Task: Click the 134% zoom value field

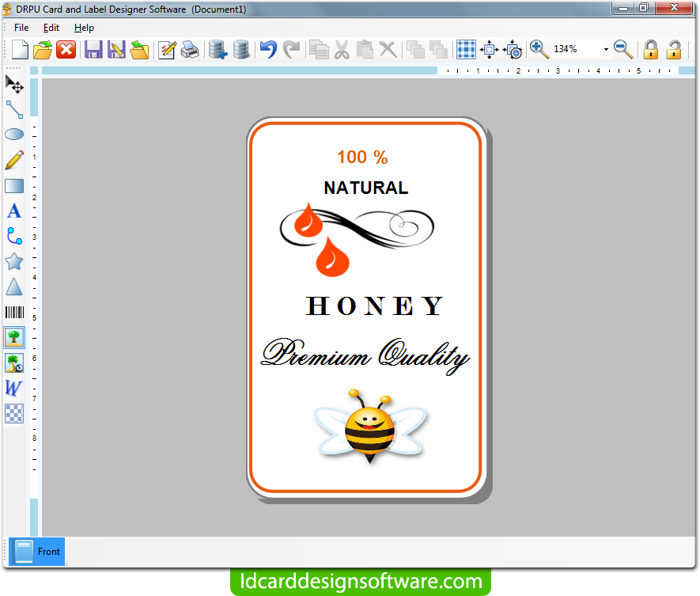Action: (576, 49)
